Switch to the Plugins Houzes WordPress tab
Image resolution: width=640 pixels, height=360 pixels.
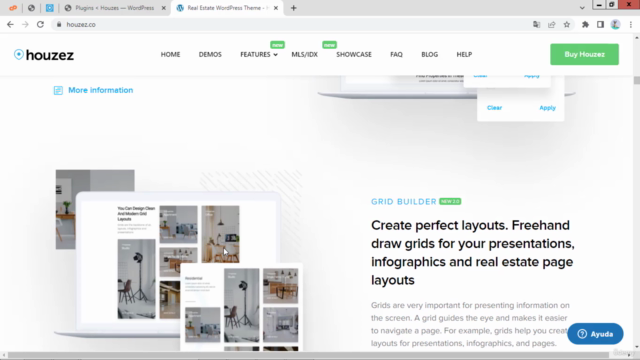[x=114, y=8]
